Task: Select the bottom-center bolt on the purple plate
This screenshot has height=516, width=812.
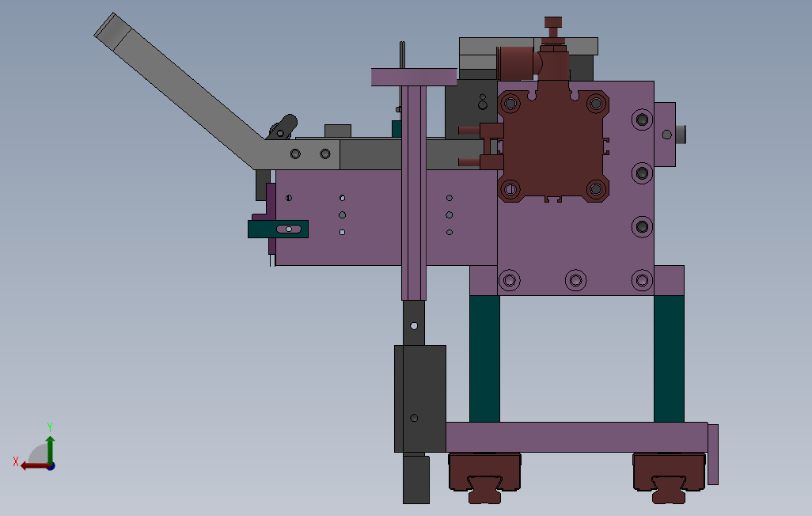Action: point(576,280)
